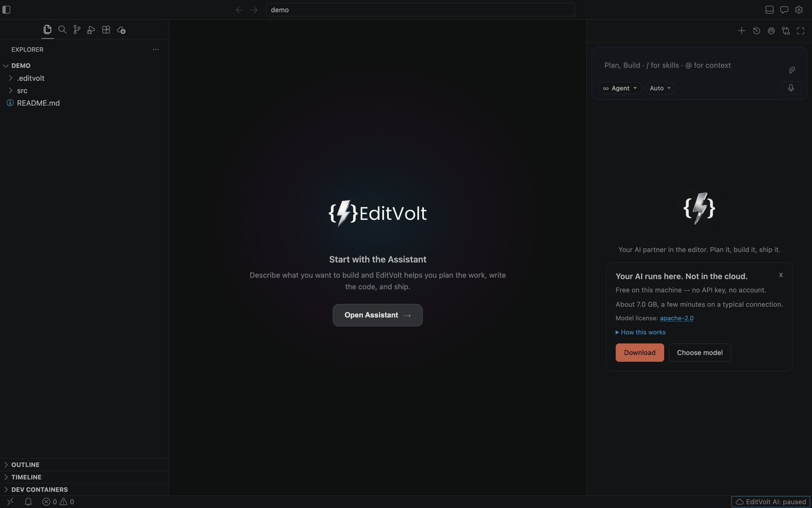The image size is (812, 508).
Task: Click the Download button
Action: (639, 353)
